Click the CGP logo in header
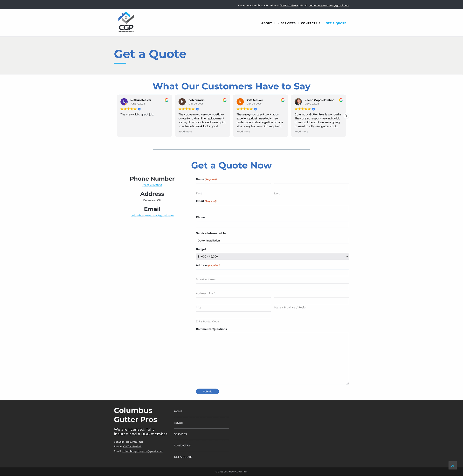463x476 pixels. [x=126, y=22]
